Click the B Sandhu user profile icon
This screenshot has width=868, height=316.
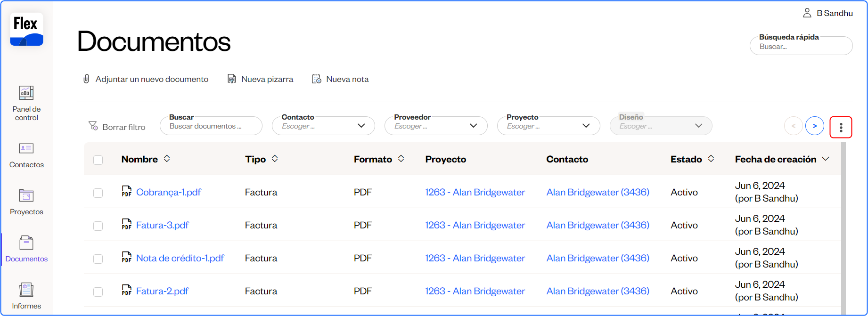807,13
